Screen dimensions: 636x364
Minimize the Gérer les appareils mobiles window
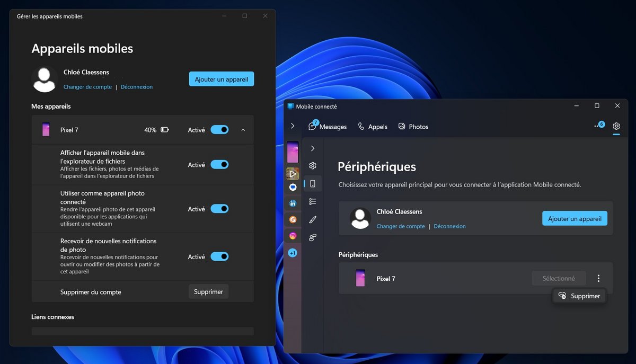pyautogui.click(x=225, y=16)
